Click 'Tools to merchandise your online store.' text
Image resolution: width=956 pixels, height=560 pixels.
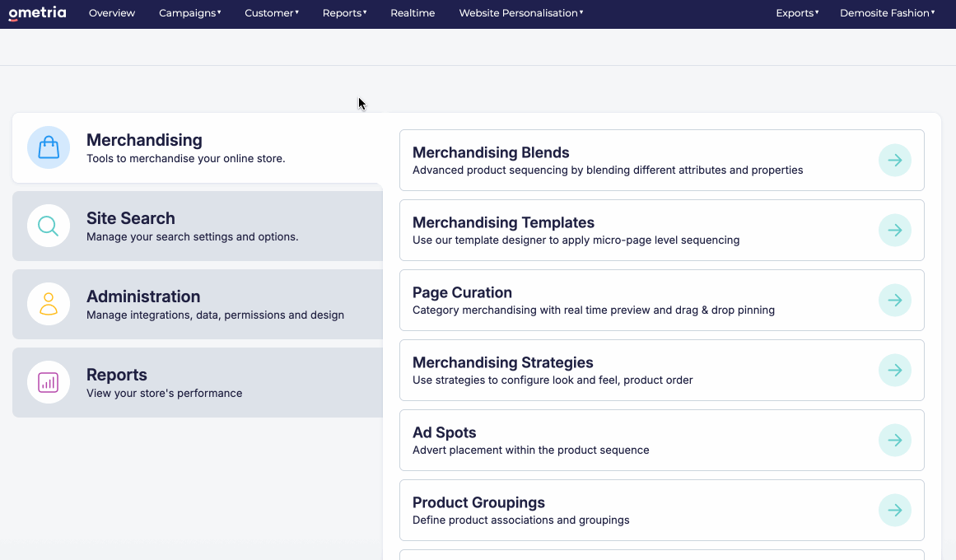[x=186, y=159]
